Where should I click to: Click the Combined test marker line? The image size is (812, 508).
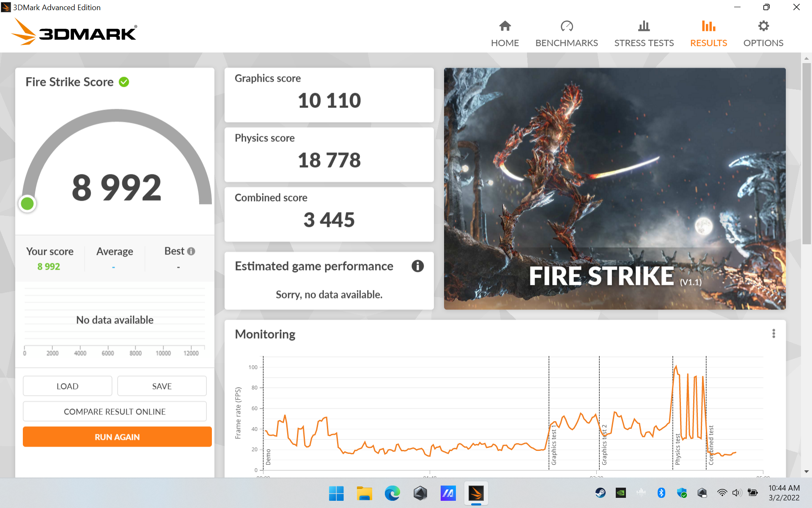tap(706, 413)
